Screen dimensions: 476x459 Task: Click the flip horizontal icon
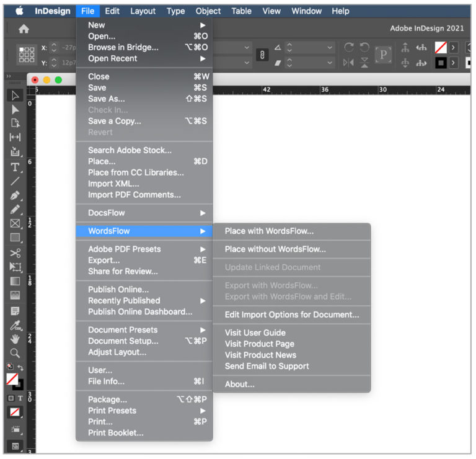coord(348,63)
